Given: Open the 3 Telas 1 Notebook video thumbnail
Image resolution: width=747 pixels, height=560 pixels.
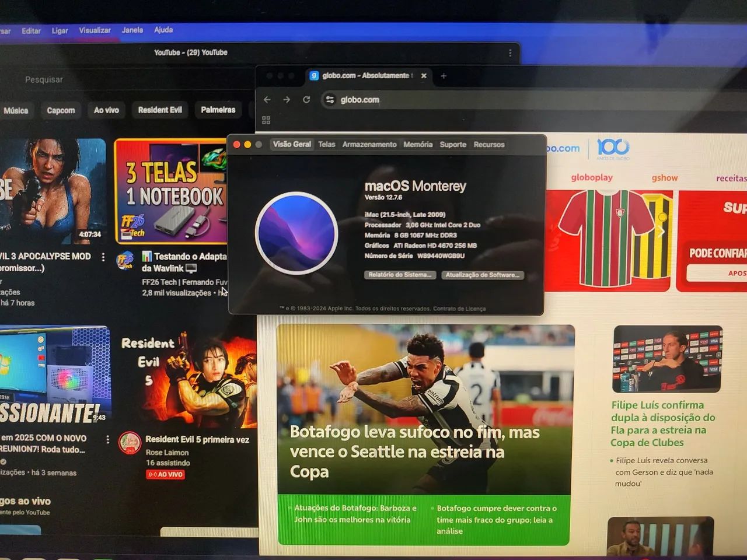Looking at the screenshot, I should click(x=170, y=191).
